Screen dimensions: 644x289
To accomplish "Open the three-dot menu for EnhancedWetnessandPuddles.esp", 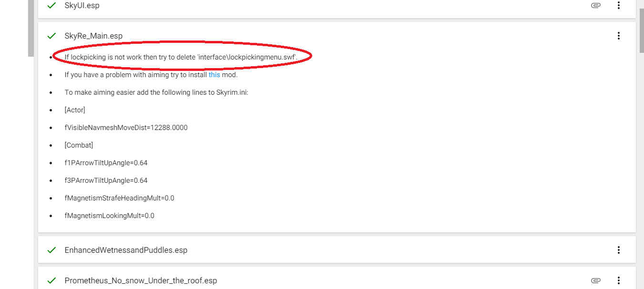I will 618,250.
